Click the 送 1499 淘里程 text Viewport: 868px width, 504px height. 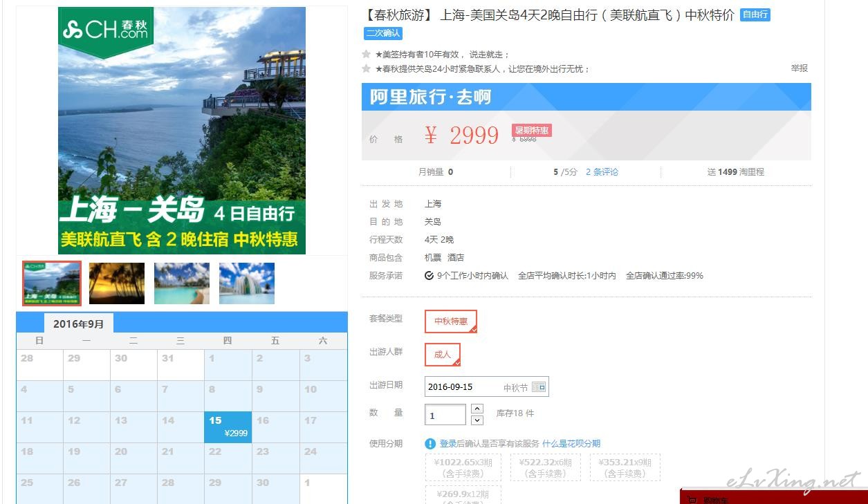(x=735, y=172)
